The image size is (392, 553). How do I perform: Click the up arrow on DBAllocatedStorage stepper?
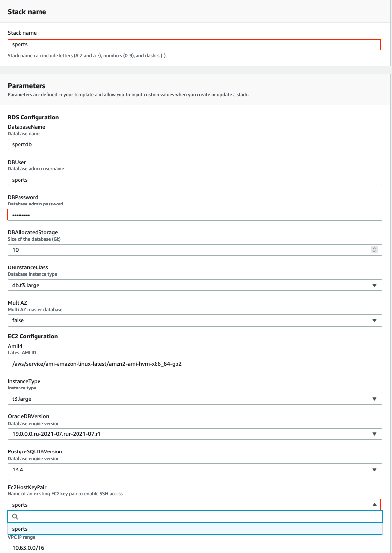click(x=374, y=248)
